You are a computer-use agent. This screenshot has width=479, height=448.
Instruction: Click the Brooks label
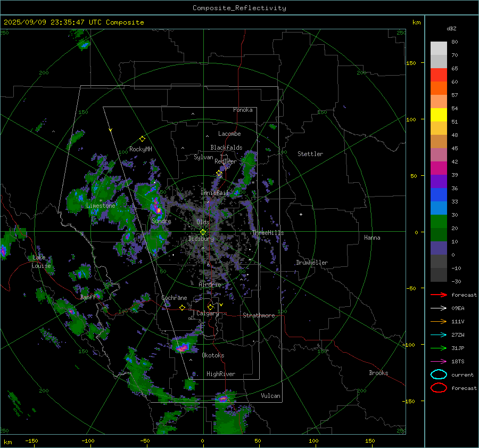378,373
